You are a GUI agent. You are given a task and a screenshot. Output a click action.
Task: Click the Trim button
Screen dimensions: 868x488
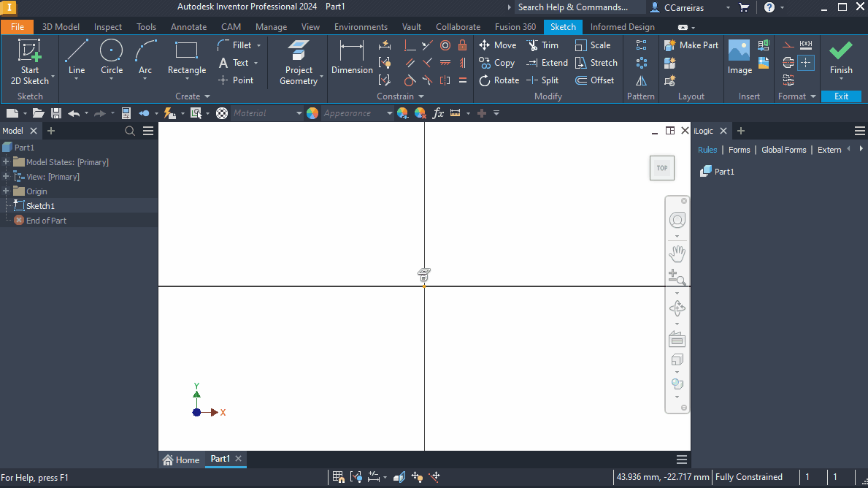542,45
